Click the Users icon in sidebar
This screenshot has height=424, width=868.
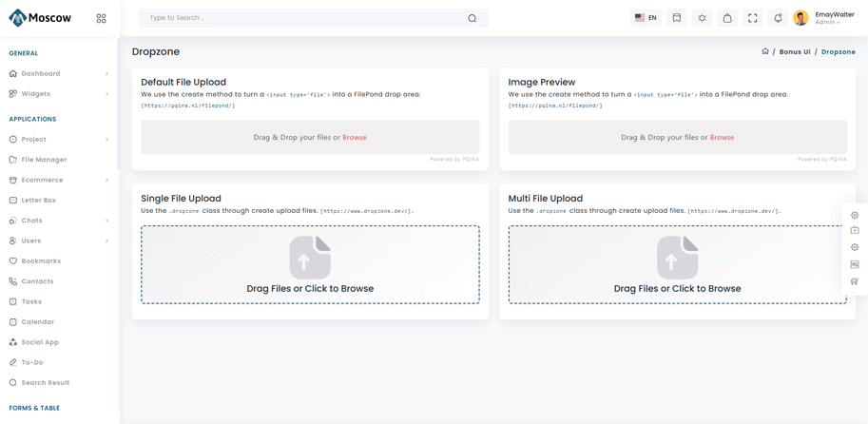[13, 241]
